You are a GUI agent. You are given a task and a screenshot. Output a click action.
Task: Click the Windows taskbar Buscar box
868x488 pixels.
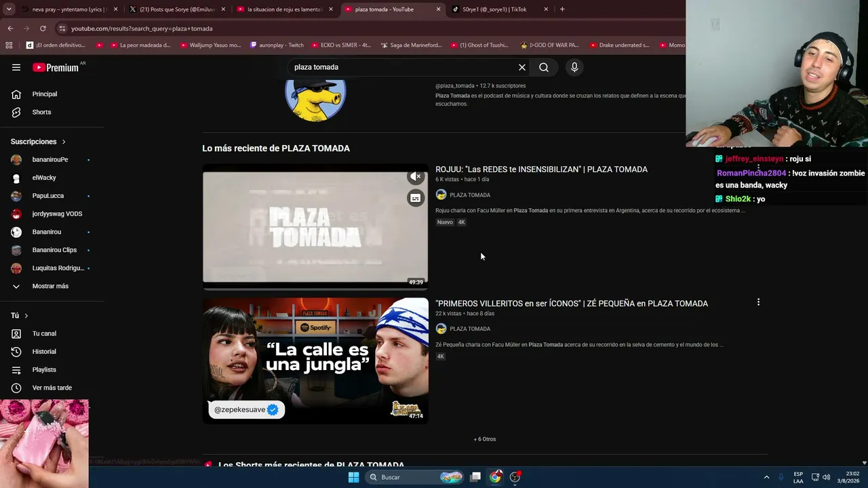[415, 477]
